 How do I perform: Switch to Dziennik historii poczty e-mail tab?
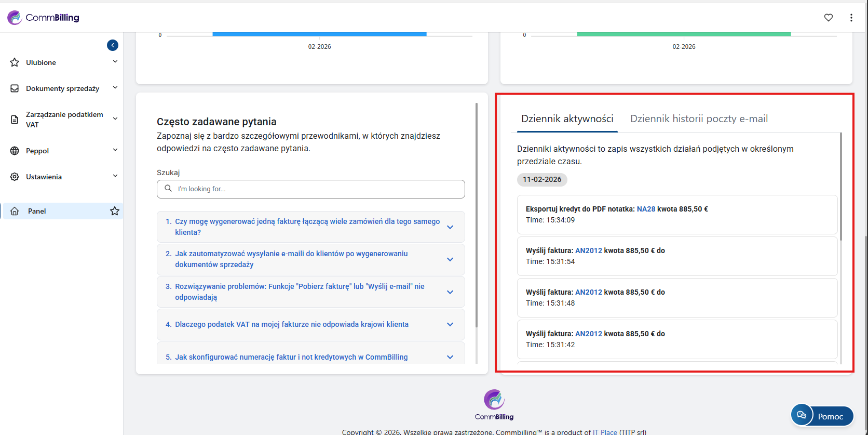tap(699, 119)
